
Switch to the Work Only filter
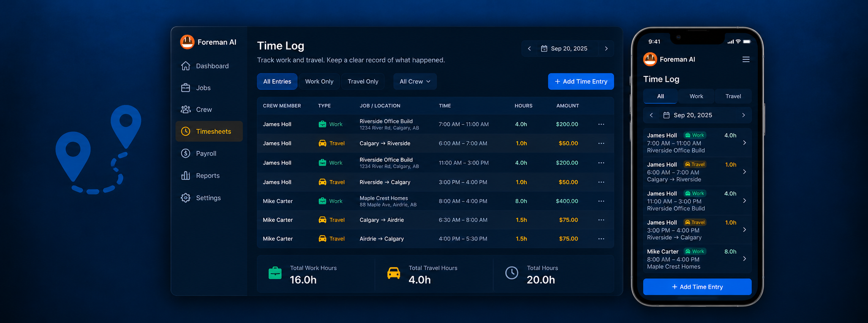click(x=319, y=81)
